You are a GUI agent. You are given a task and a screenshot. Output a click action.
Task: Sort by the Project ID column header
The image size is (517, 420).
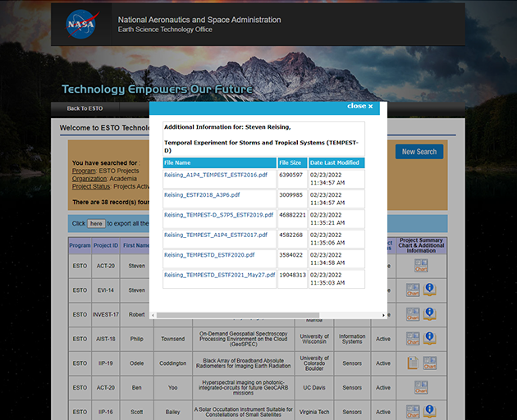tap(106, 245)
